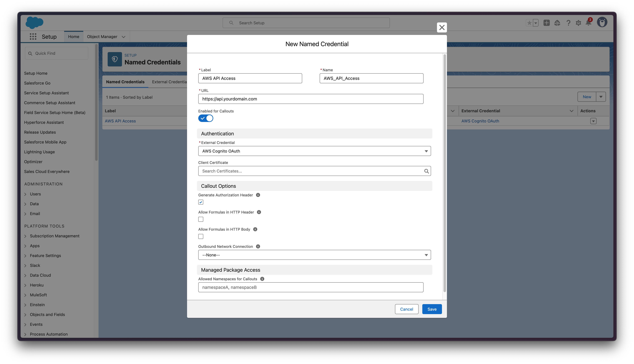Expand Objects and Fields
This screenshot has height=364, width=634.
(x=25, y=315)
